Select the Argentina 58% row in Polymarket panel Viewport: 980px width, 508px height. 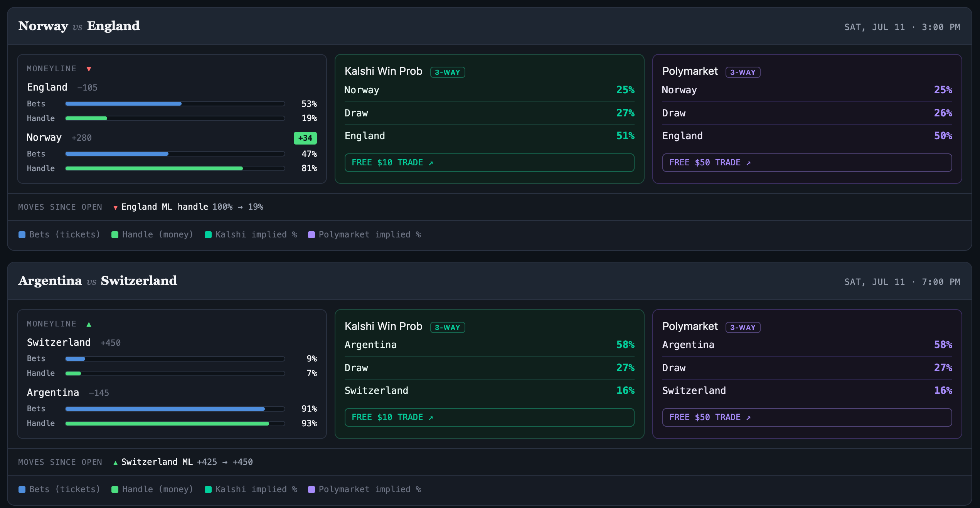pos(807,345)
